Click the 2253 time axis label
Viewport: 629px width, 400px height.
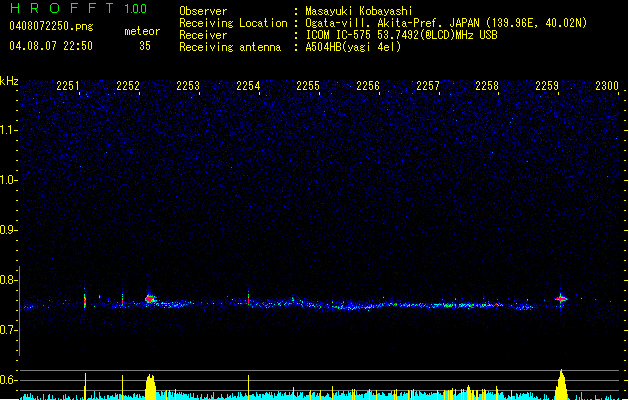point(188,86)
